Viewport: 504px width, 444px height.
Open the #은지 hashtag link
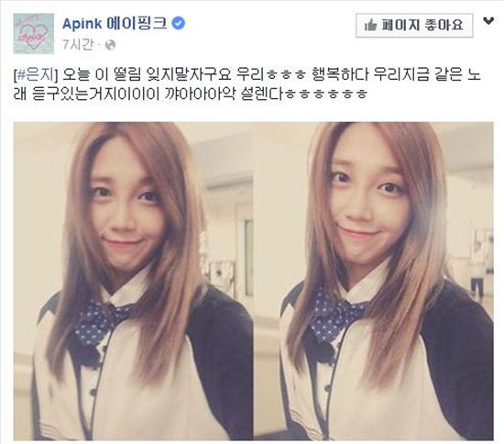[x=37, y=75]
